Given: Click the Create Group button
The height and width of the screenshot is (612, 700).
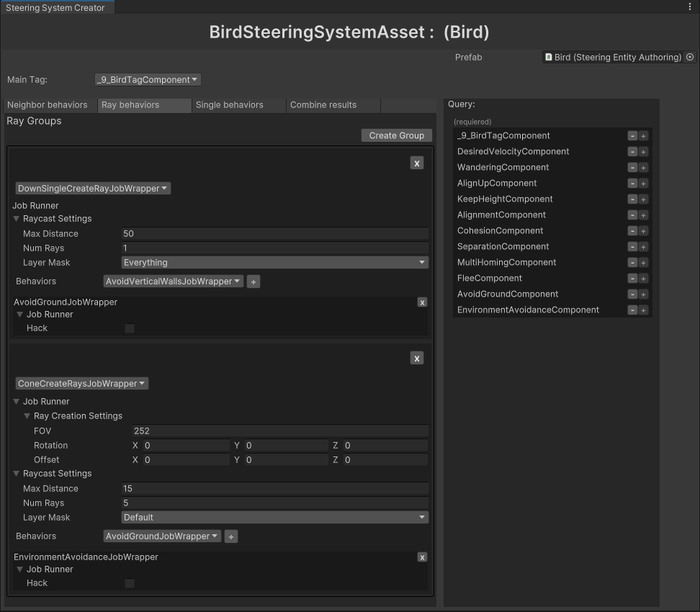Looking at the screenshot, I should tap(396, 135).
